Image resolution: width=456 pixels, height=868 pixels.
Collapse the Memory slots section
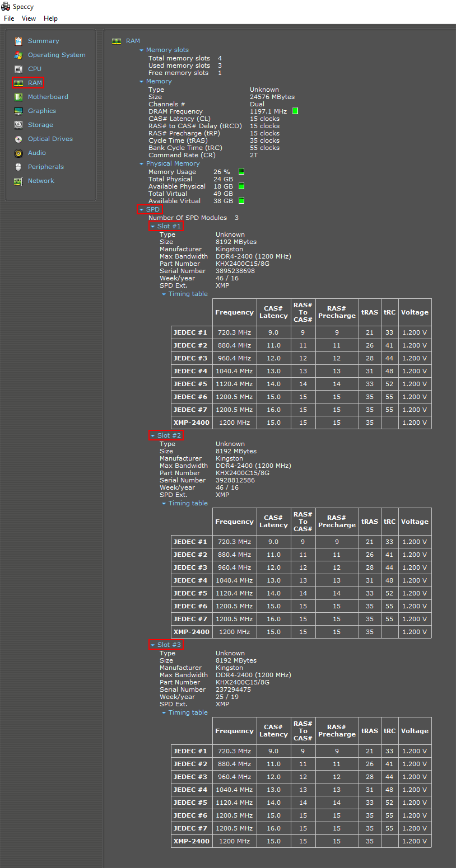tap(142, 50)
